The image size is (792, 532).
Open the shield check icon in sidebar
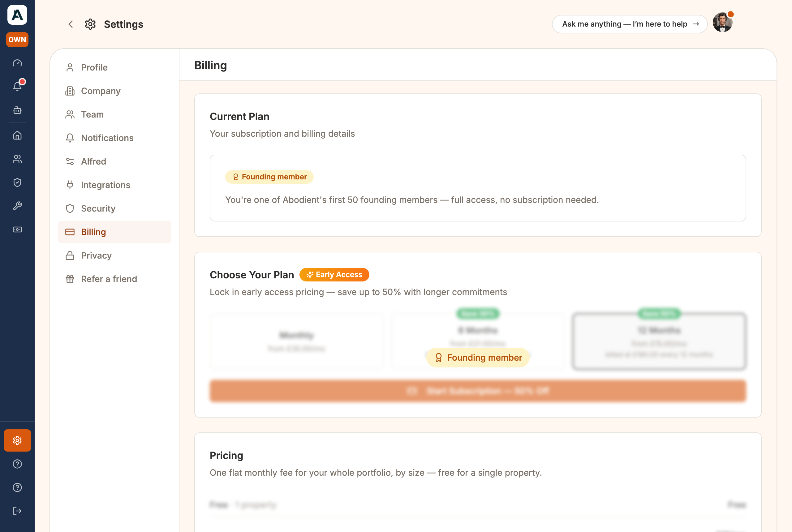click(x=17, y=182)
